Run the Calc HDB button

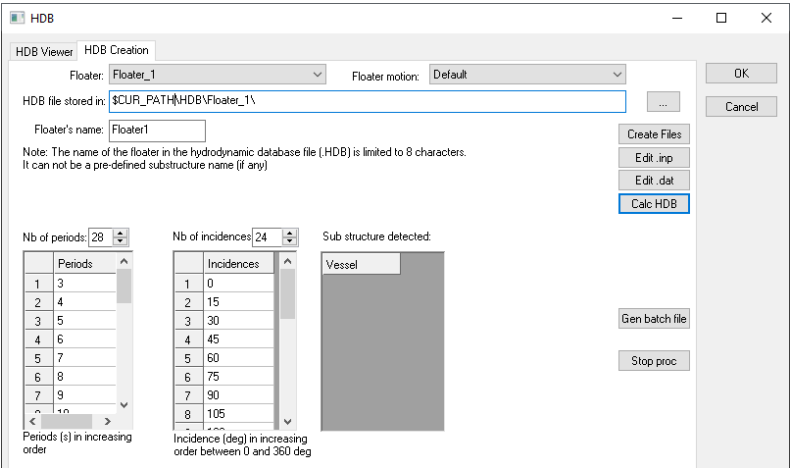click(654, 203)
